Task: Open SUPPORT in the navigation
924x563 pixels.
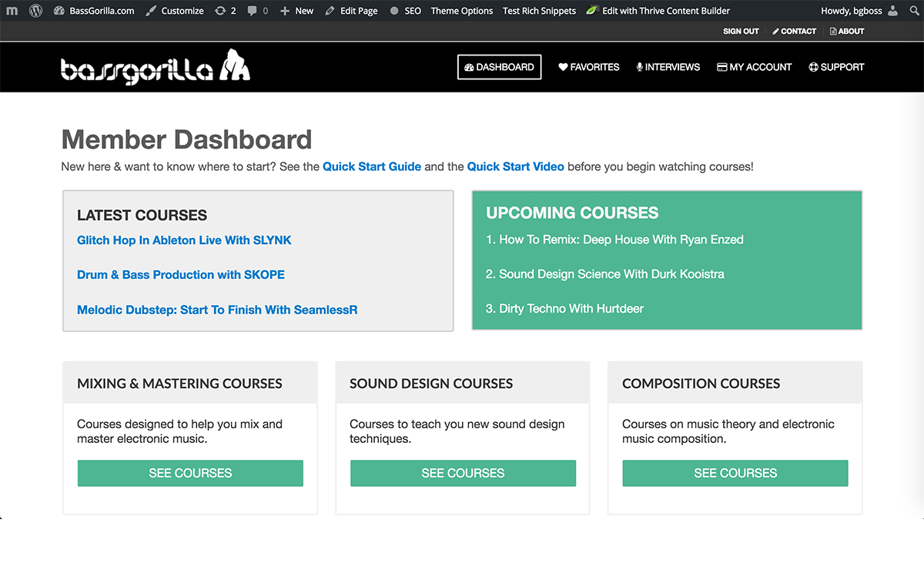Action: [836, 67]
